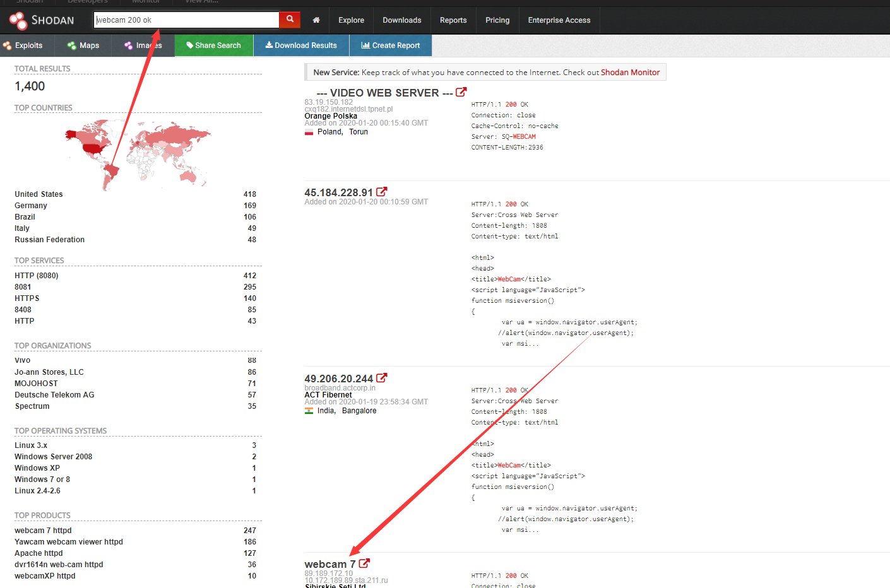Click the Orange Polska organization name
The width and height of the screenshot is (890, 588).
coord(331,116)
